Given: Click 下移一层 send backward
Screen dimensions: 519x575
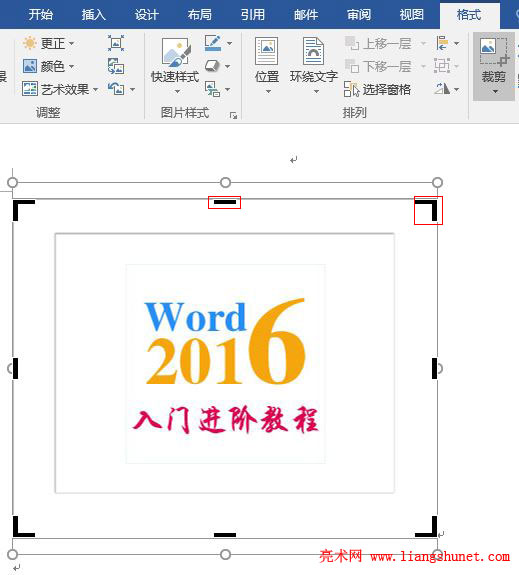Looking at the screenshot, I should click(x=378, y=66).
